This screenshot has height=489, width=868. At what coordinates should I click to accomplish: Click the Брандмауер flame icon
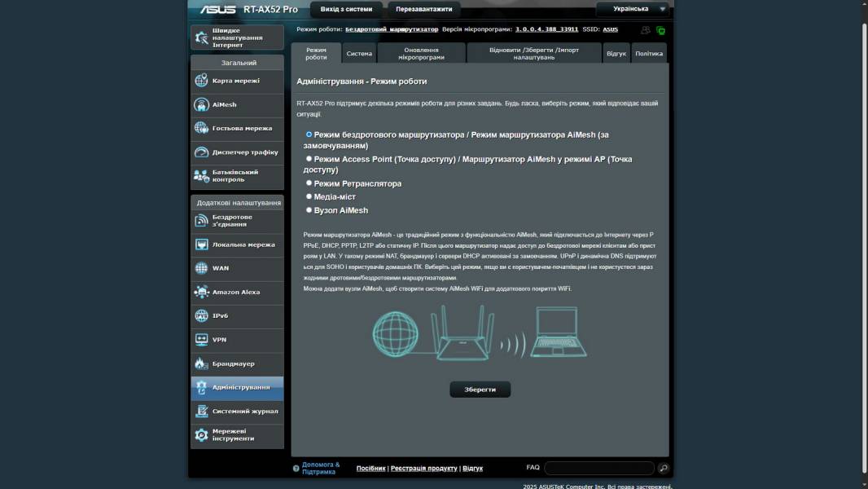pos(201,363)
